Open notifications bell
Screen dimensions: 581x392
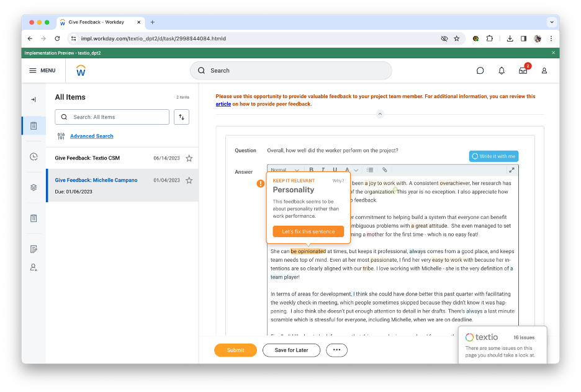click(x=502, y=70)
